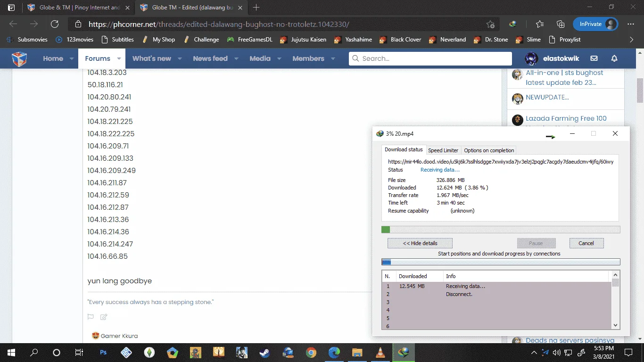Open the Jujutsu Kaisen bookmark
The image size is (644, 362).
point(303,40)
